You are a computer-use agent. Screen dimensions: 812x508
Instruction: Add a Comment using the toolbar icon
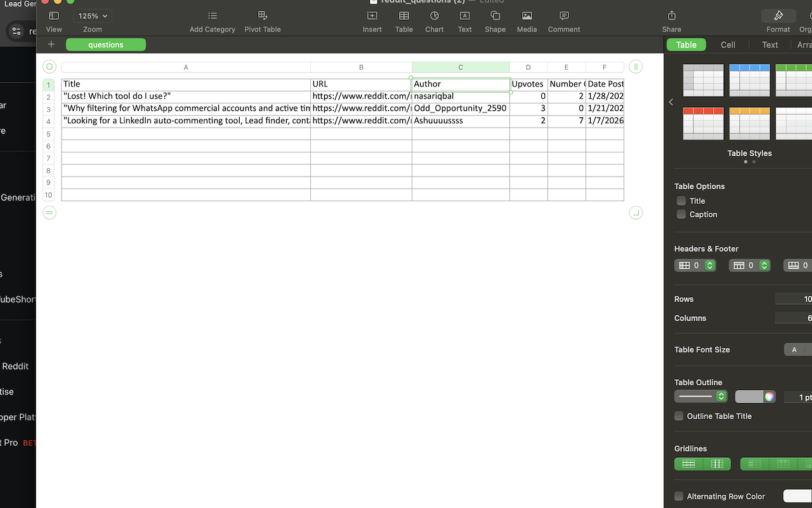coord(563,16)
